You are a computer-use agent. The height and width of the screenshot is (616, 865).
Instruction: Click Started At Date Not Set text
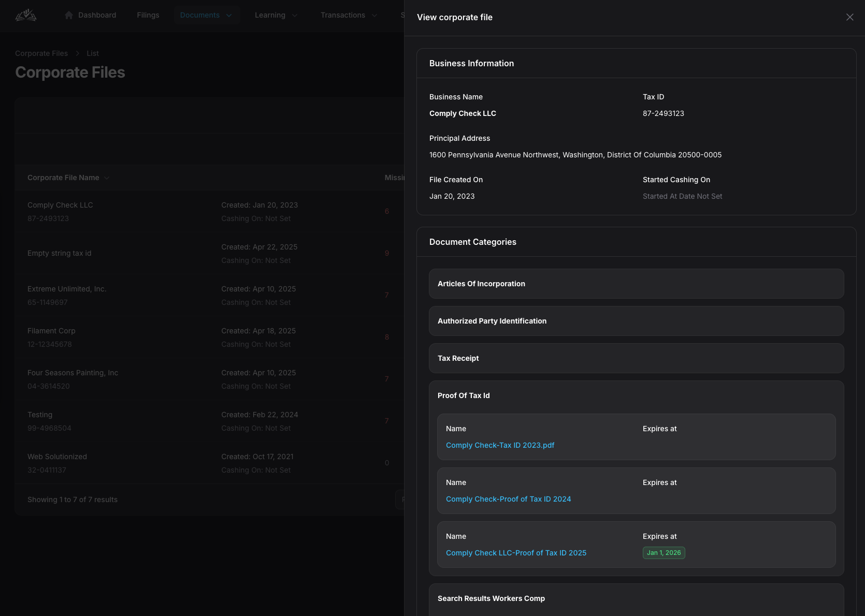tap(682, 196)
